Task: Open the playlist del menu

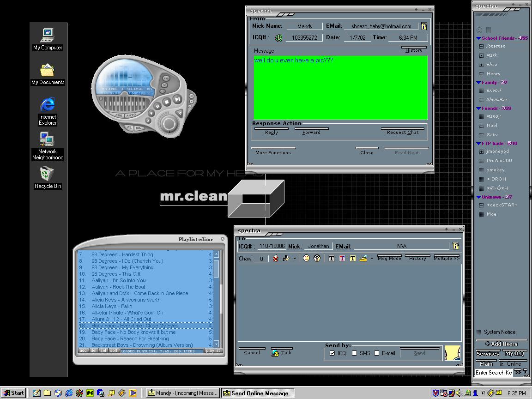Action: 93,351
